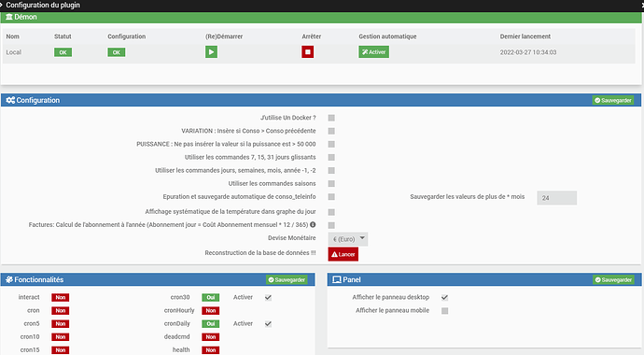Image resolution: width=644 pixels, height=355 pixels.
Task: Save the Fonctionnalités section with Sauvegarder
Action: click(287, 280)
